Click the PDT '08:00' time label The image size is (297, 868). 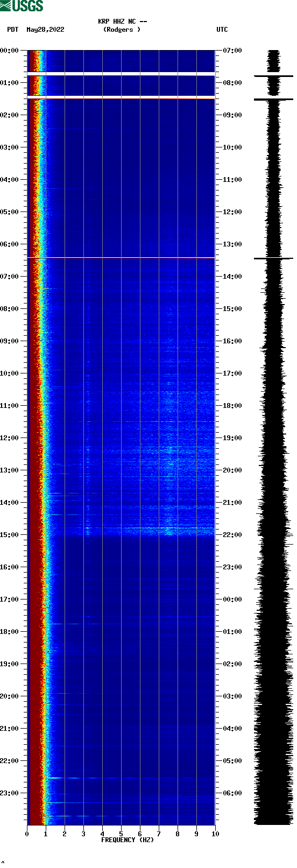[x=10, y=309]
